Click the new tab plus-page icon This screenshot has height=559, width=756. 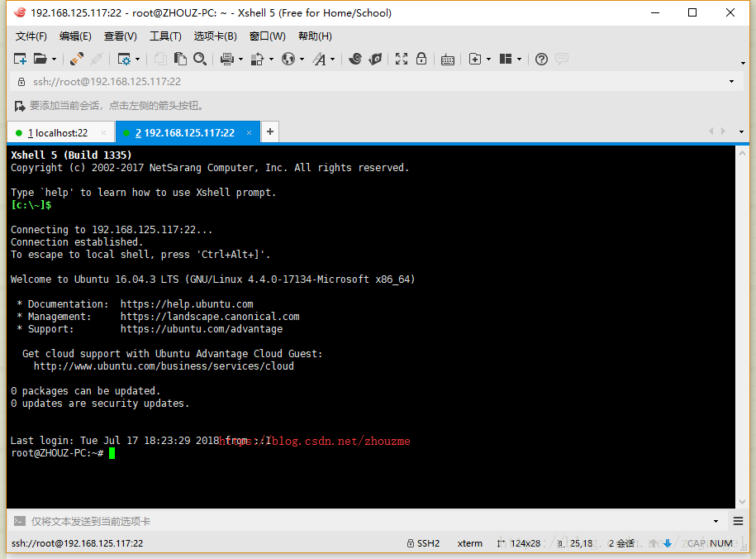click(475, 59)
